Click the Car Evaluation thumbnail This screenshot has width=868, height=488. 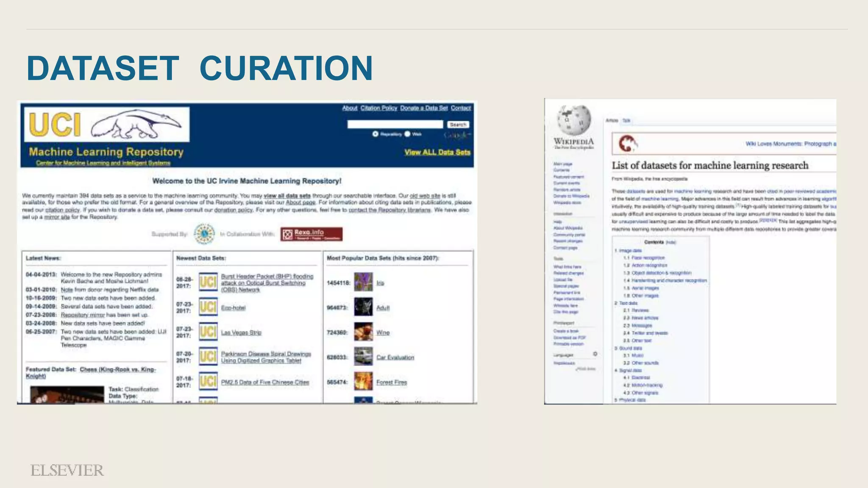363,357
